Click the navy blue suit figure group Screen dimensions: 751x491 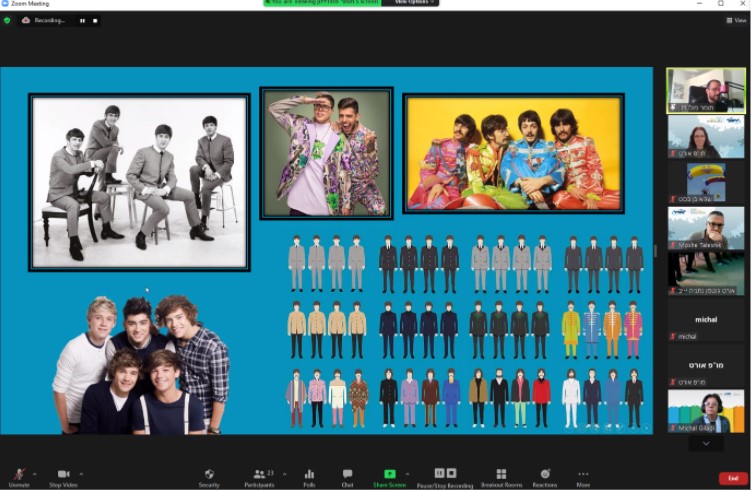point(418,330)
